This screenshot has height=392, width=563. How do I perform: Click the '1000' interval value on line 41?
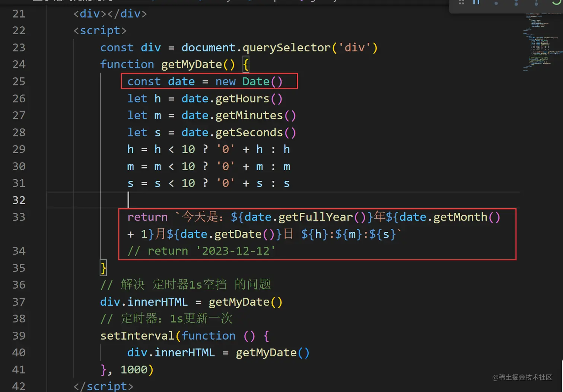coord(134,369)
